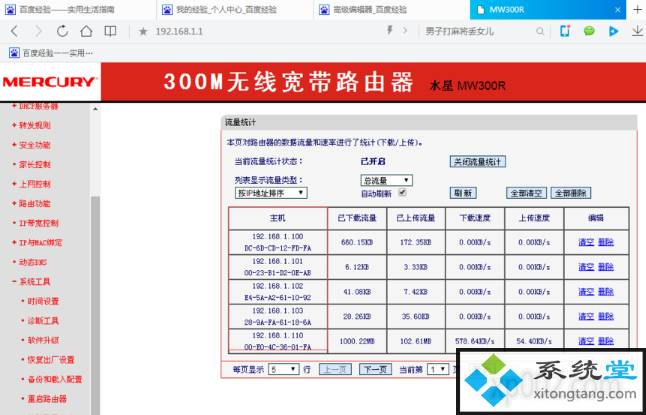Screen dimensions: 646x415
Task: Open the reading mode book icon
Action: click(x=110, y=31)
